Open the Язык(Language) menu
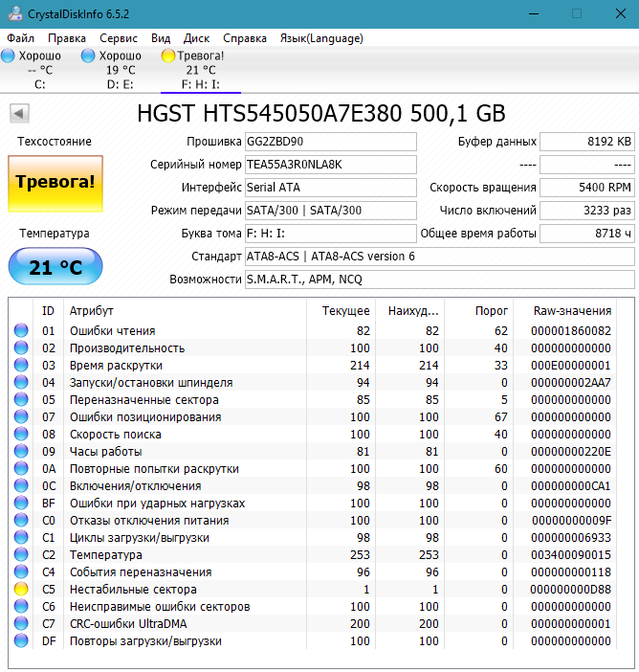The width and height of the screenshot is (639, 672). (321, 38)
